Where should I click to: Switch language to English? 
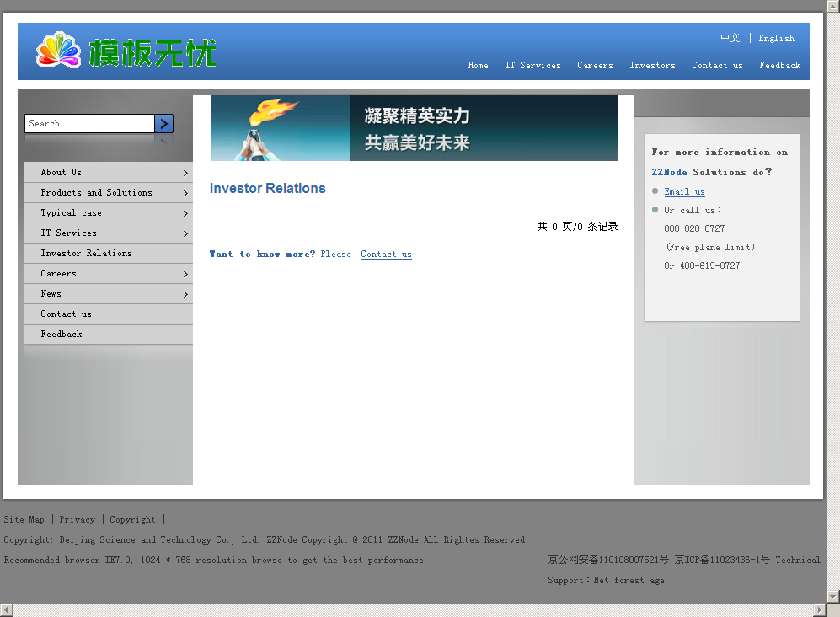point(776,38)
